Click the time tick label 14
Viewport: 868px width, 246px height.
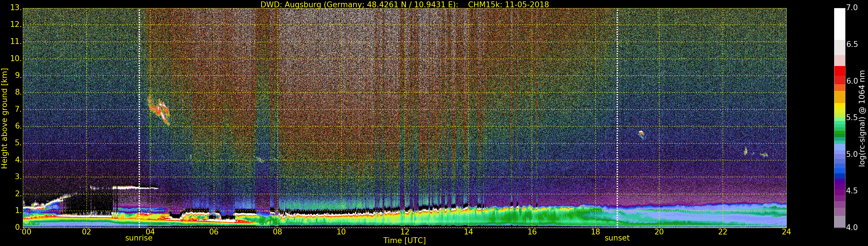click(468, 232)
